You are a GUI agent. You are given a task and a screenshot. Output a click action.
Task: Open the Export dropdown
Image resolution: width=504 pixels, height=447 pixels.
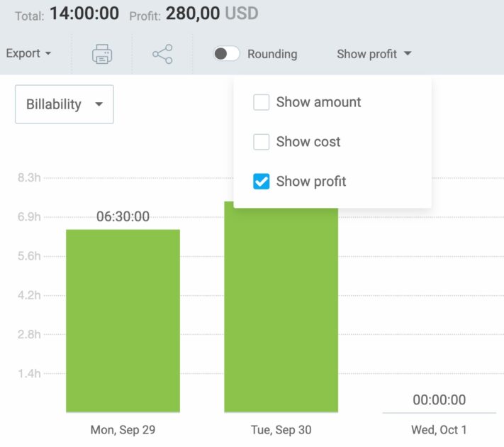tap(28, 54)
